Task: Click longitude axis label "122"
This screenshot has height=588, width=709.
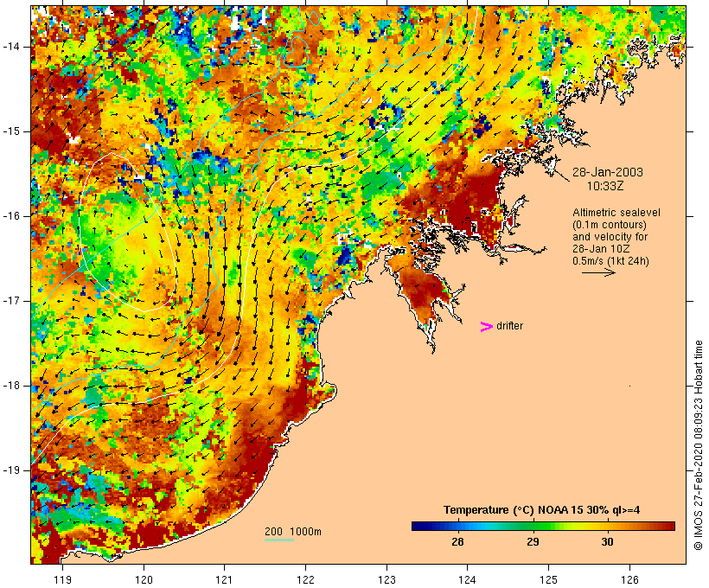Action: point(306,579)
